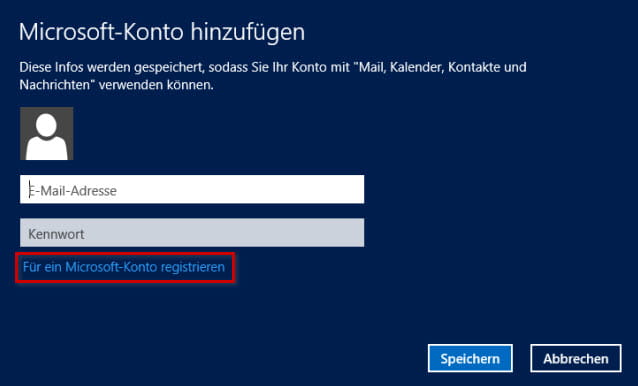Click the Microsoft-Konto hinzufügen heading

[x=162, y=32]
